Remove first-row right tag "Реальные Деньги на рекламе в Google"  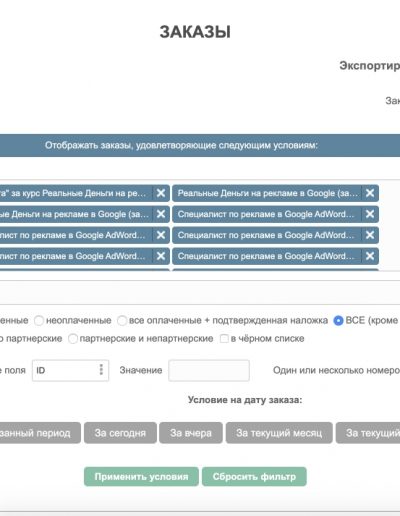[370, 193]
